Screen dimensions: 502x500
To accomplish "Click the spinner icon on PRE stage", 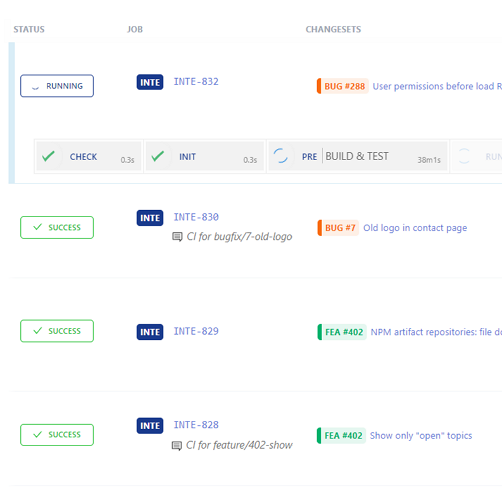I will tap(281, 156).
